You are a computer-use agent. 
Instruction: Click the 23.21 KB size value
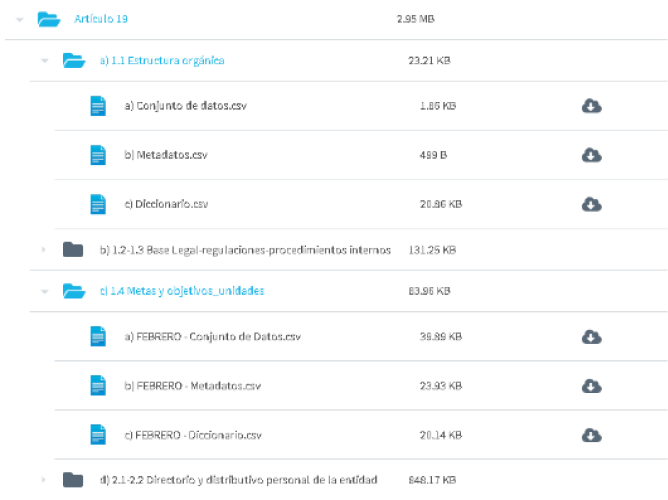pyautogui.click(x=429, y=60)
